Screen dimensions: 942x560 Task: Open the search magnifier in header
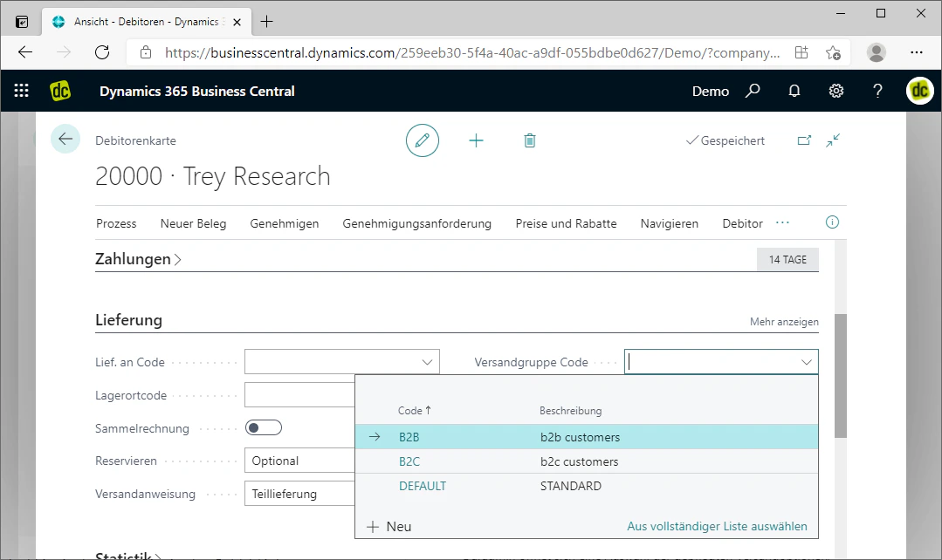[x=753, y=91]
